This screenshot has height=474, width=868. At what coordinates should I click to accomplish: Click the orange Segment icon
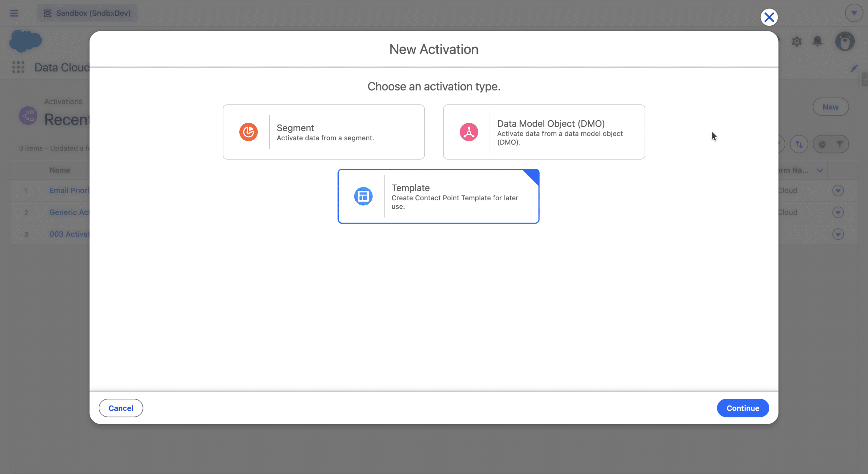[x=248, y=132]
